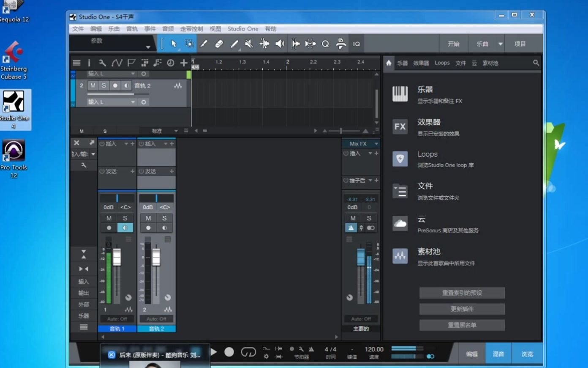
Task: Open the Pool waveform icon in browser
Action: [400, 255]
